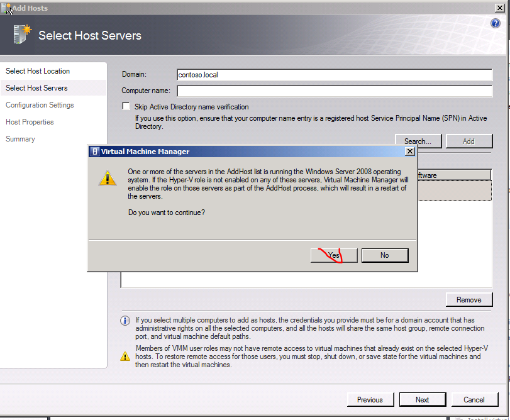Open the Configuration Settings wizard step

coord(40,104)
